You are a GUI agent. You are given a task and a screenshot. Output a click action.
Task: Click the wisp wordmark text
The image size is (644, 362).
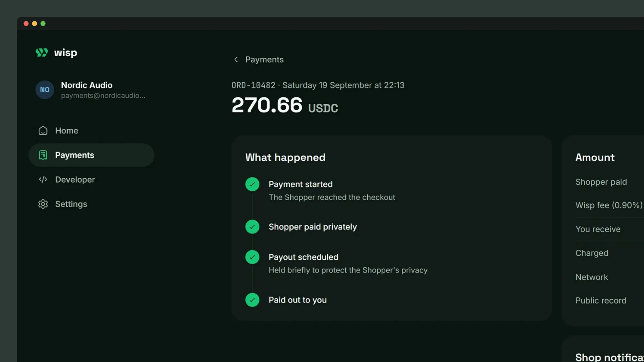[65, 53]
